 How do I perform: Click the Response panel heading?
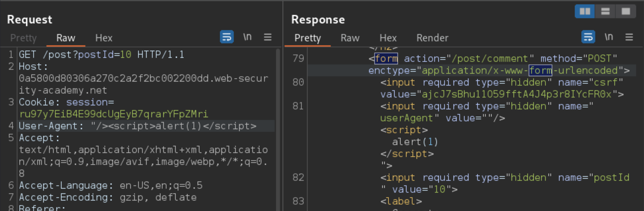(318, 19)
